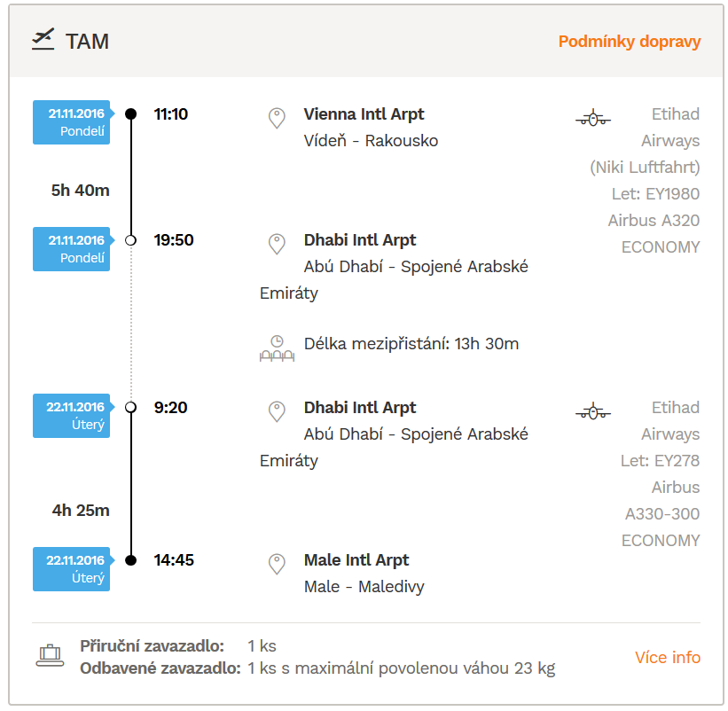
Task: Click the hollow timeline dot at 19:50
Action: tap(131, 240)
